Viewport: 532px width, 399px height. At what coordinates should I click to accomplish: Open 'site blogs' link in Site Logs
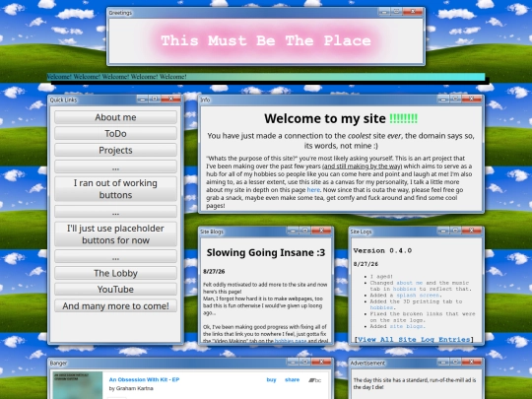click(x=406, y=326)
